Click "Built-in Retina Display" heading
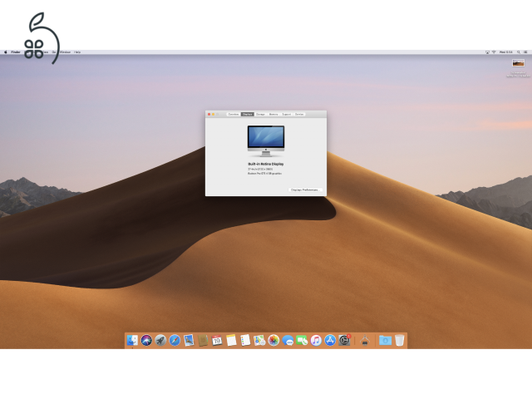532x399 pixels. 266,164
